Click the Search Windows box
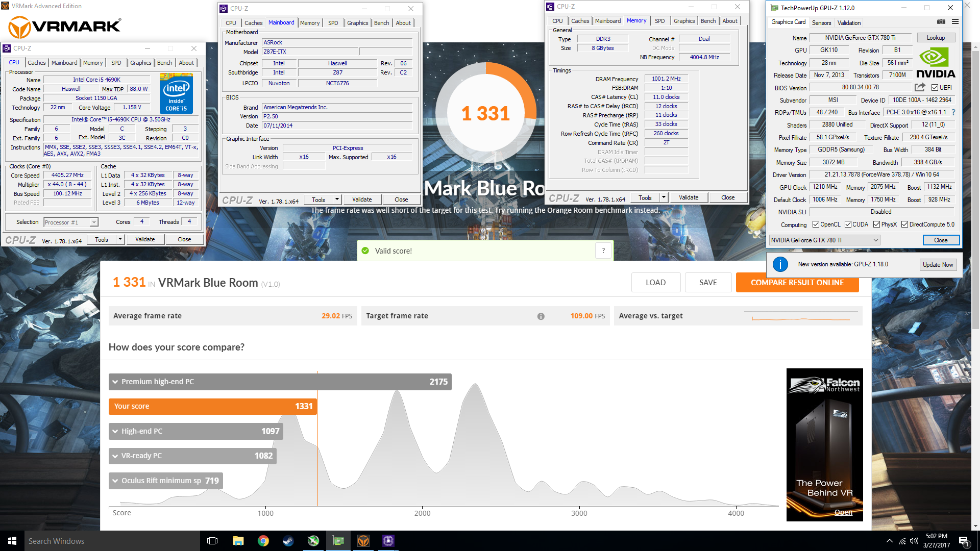 pos(112,541)
